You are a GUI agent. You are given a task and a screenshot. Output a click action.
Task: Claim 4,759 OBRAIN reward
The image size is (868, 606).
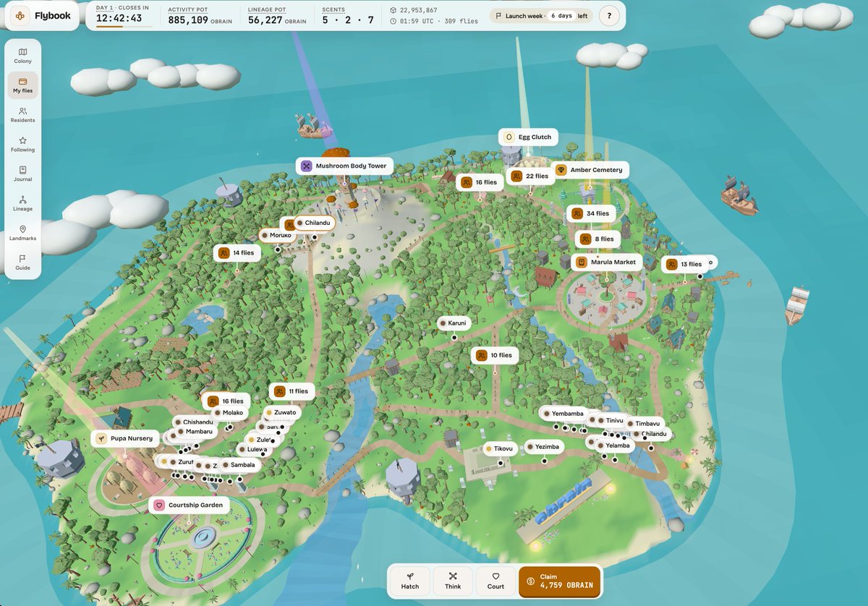[x=559, y=581]
